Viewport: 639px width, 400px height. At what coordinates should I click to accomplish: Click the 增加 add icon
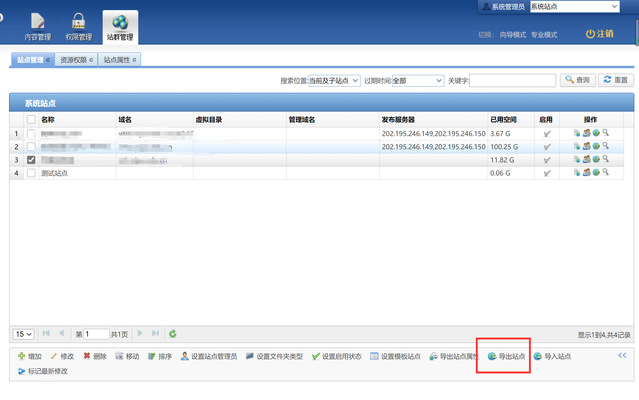[x=21, y=356]
